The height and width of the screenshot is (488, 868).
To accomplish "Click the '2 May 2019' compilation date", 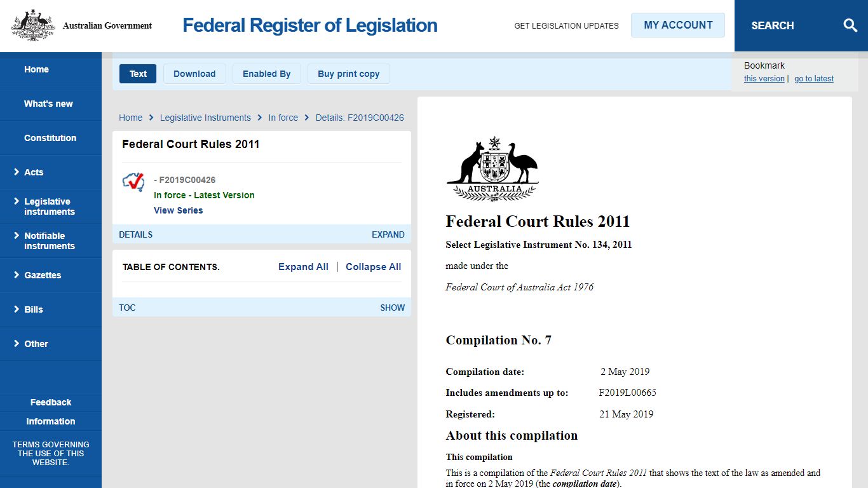I will [x=625, y=372].
